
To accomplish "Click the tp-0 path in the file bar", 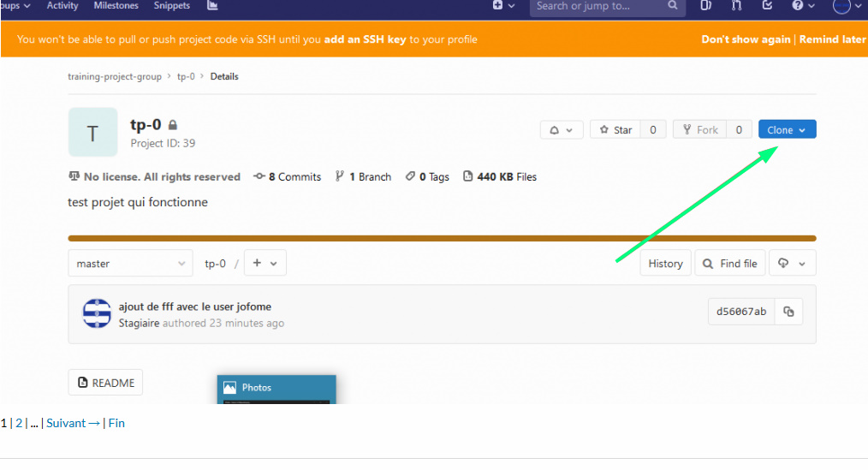I will pyautogui.click(x=216, y=264).
